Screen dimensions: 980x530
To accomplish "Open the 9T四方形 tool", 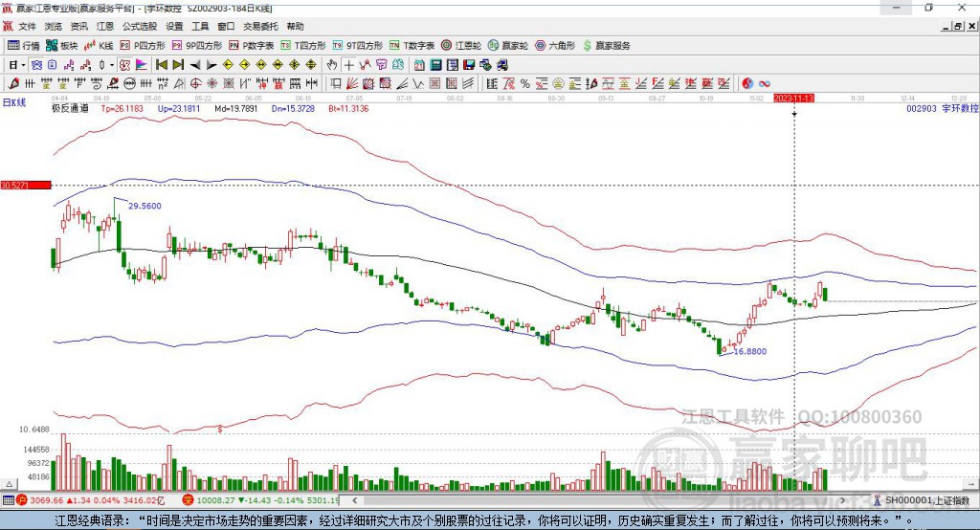I will tap(358, 46).
